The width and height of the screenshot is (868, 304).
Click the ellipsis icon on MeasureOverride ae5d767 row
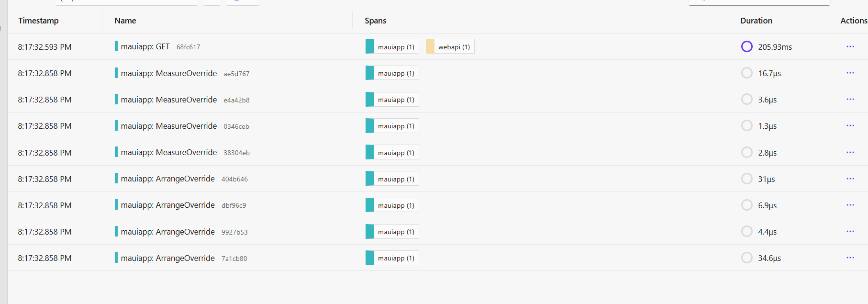[x=850, y=73]
